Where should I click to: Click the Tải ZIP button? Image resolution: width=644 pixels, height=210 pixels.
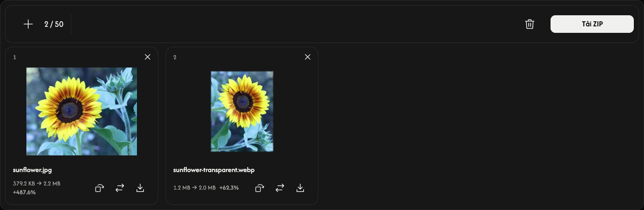(x=592, y=24)
